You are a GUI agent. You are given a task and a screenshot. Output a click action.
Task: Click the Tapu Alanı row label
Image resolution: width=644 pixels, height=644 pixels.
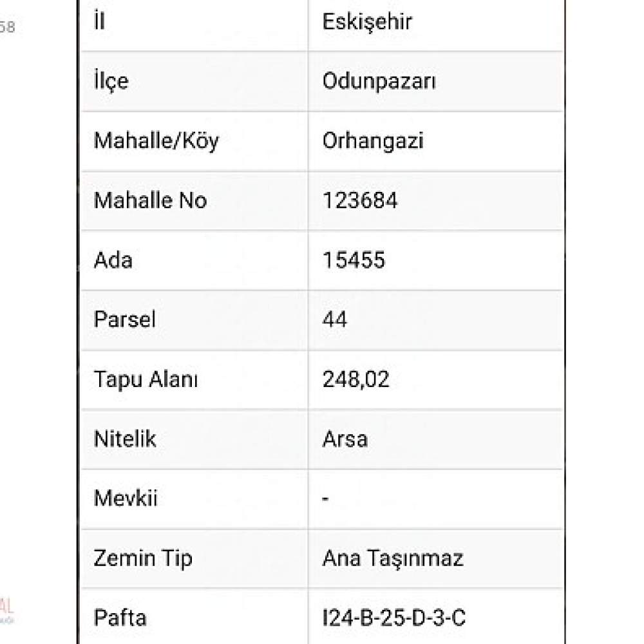pos(146,380)
